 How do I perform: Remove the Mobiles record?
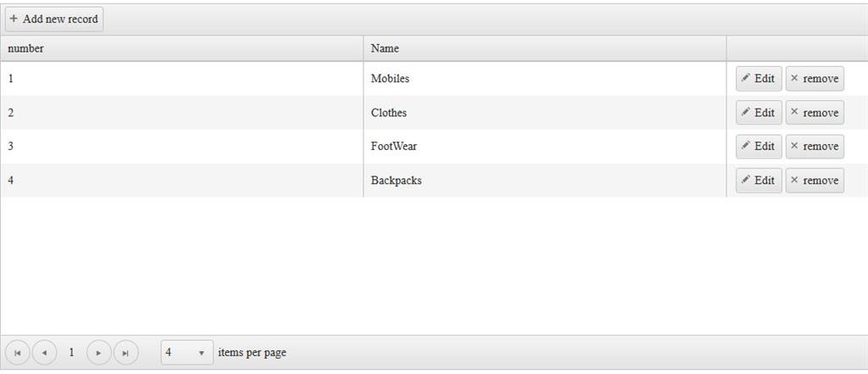tap(815, 79)
